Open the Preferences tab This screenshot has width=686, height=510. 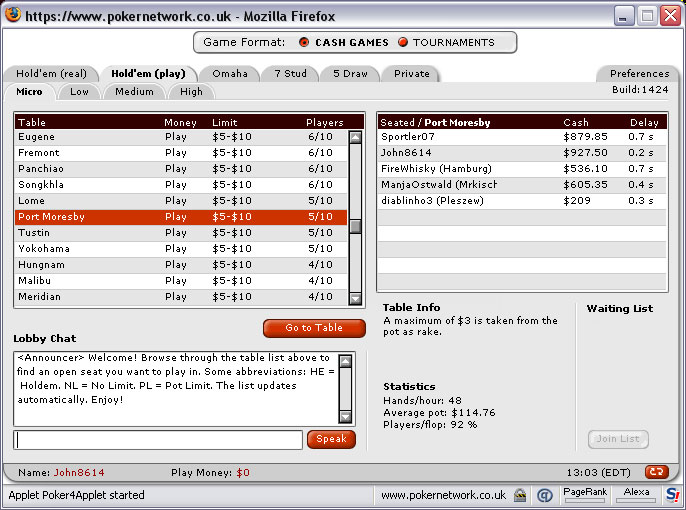[x=639, y=73]
